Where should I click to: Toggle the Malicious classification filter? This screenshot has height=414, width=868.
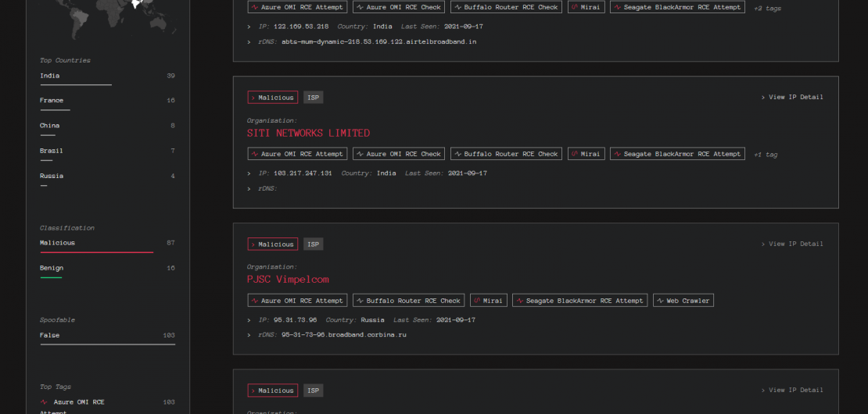58,243
